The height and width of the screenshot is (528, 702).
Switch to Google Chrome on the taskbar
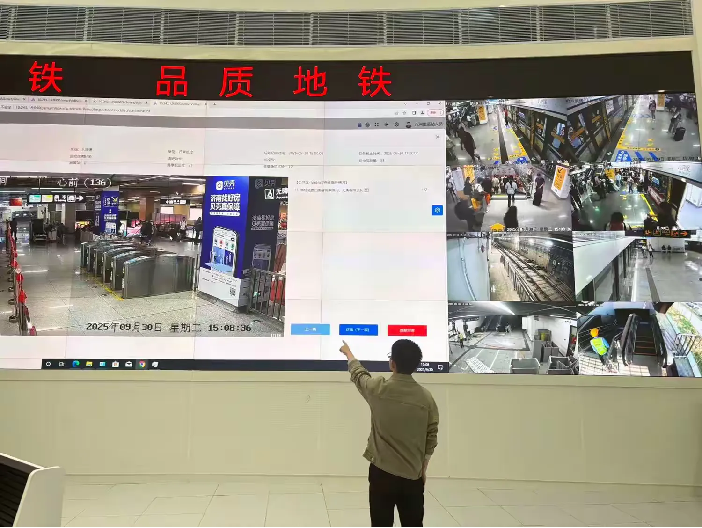(x=142, y=364)
